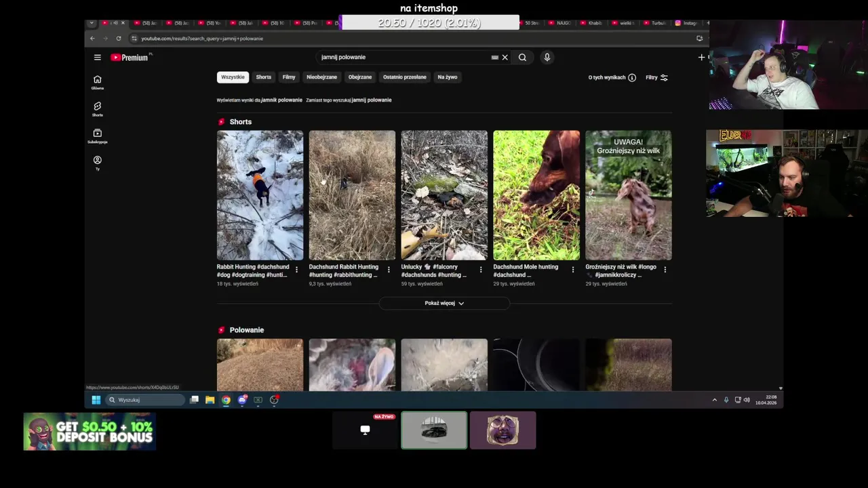Viewport: 868px width, 488px height.
Task: Select the Nieobejrzane filter chip
Action: coord(321,77)
